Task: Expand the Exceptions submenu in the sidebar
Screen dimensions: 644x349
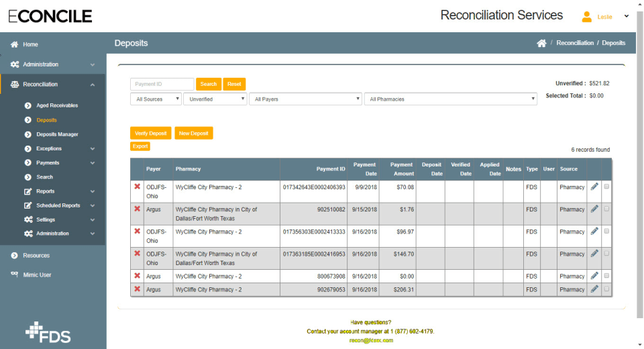Action: (x=49, y=148)
